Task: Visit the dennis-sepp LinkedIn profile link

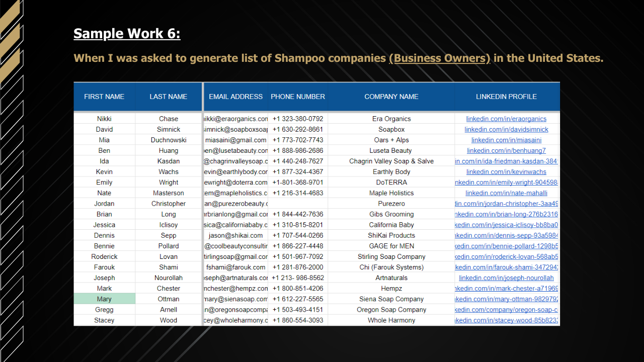Action: click(507, 235)
